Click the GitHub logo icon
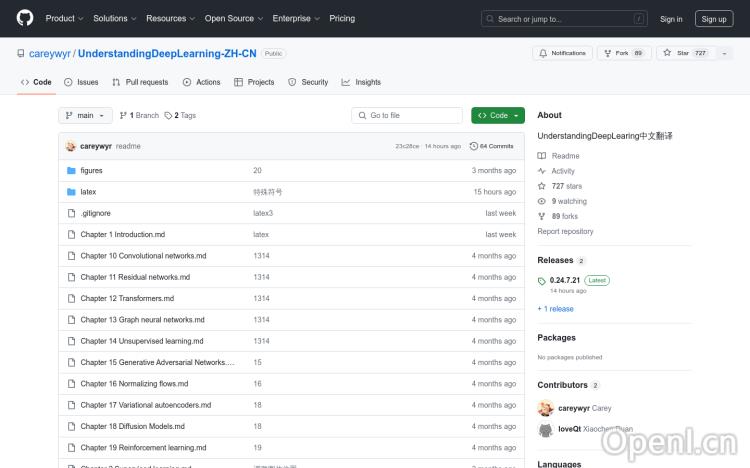The image size is (750, 468). 25,18
